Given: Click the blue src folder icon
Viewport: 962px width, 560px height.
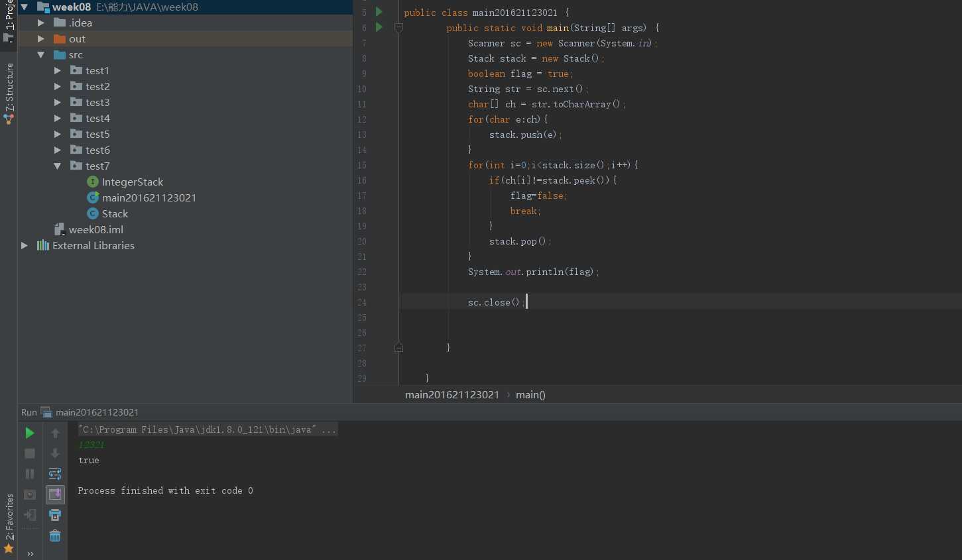Looking at the screenshot, I should (60, 54).
